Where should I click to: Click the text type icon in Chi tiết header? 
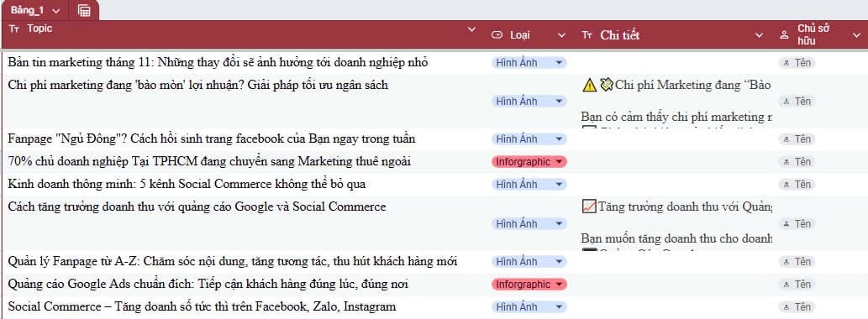[x=587, y=35]
